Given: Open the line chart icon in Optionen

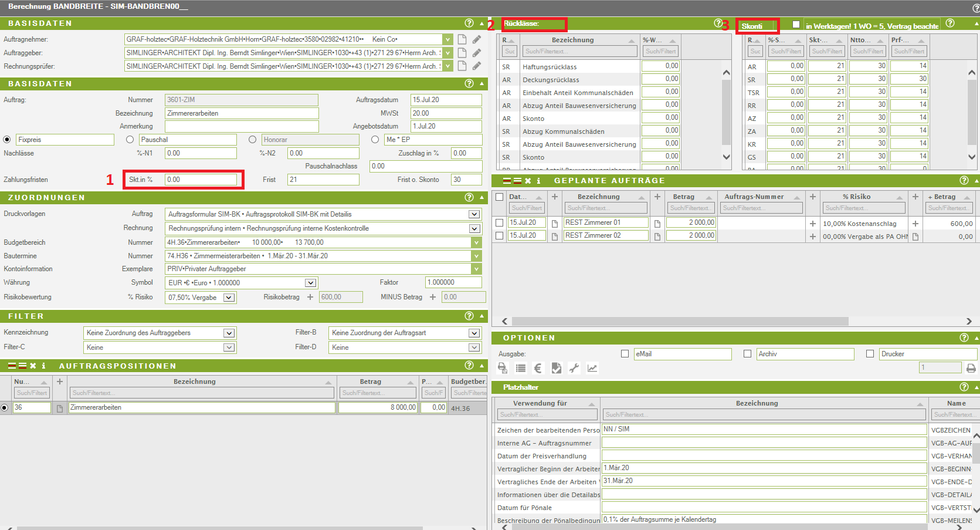Looking at the screenshot, I should pyautogui.click(x=592, y=368).
